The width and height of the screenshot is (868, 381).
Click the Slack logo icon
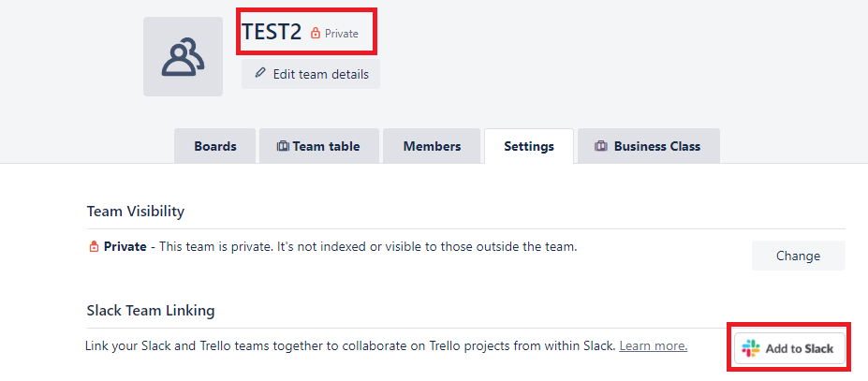point(751,348)
